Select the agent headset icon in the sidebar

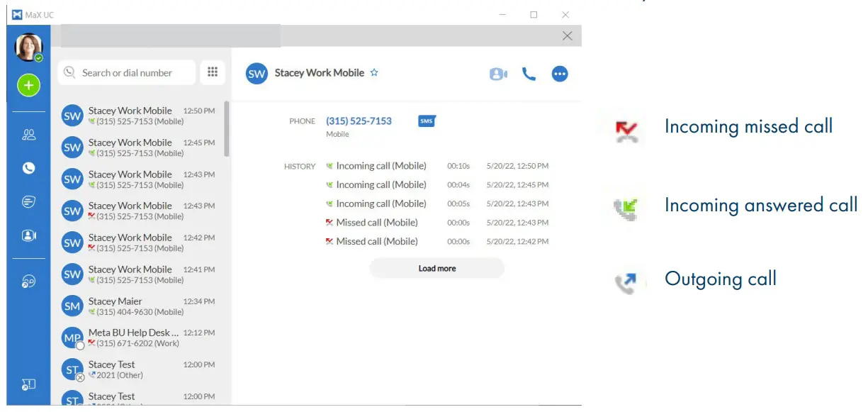[x=28, y=279]
